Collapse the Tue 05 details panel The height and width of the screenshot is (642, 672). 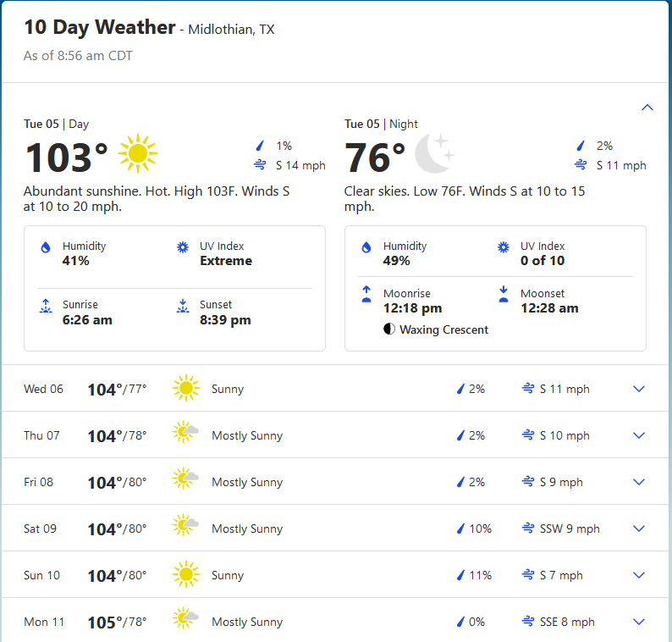647,108
